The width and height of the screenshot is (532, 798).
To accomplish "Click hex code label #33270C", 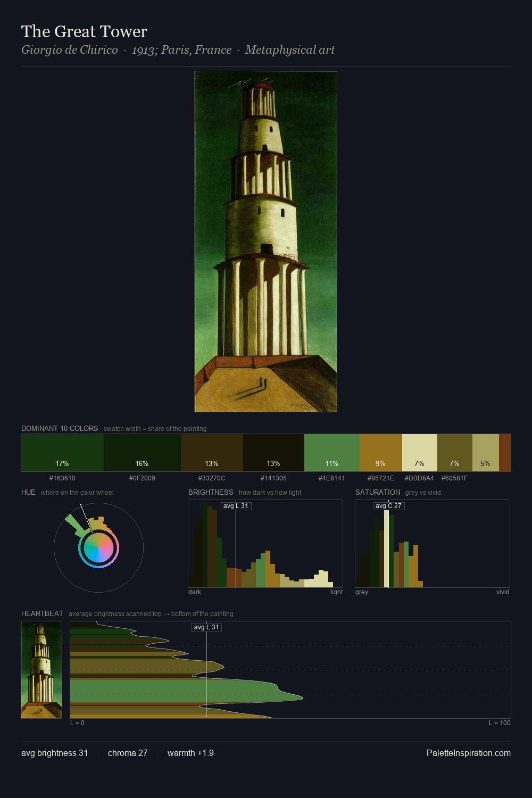I will pyautogui.click(x=212, y=478).
